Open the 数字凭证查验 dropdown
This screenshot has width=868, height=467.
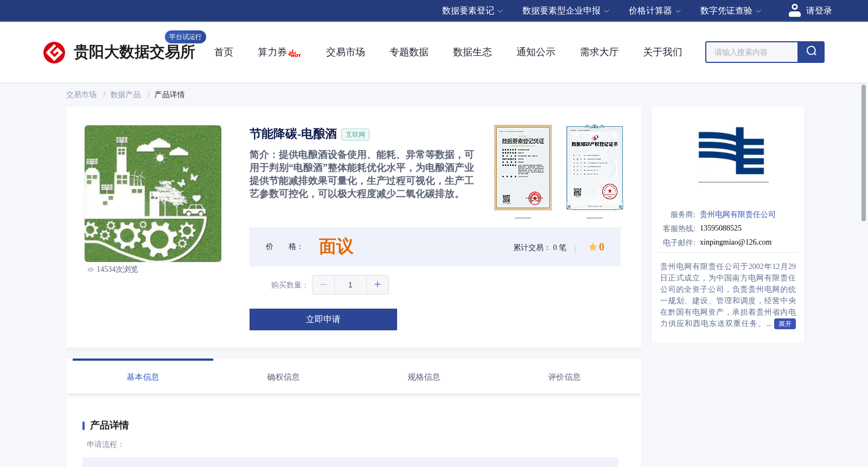731,11
